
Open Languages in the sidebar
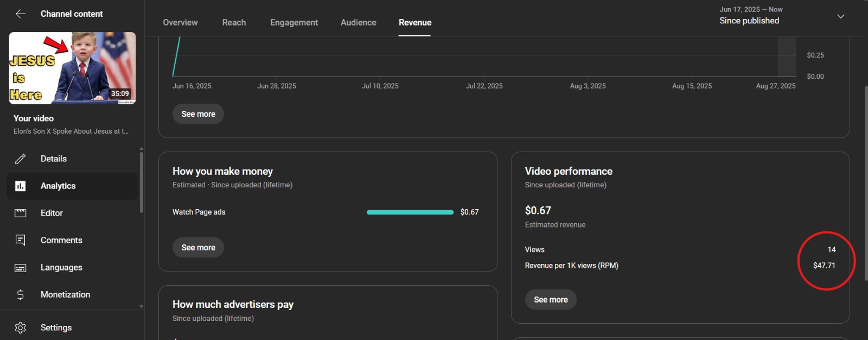[73, 267]
